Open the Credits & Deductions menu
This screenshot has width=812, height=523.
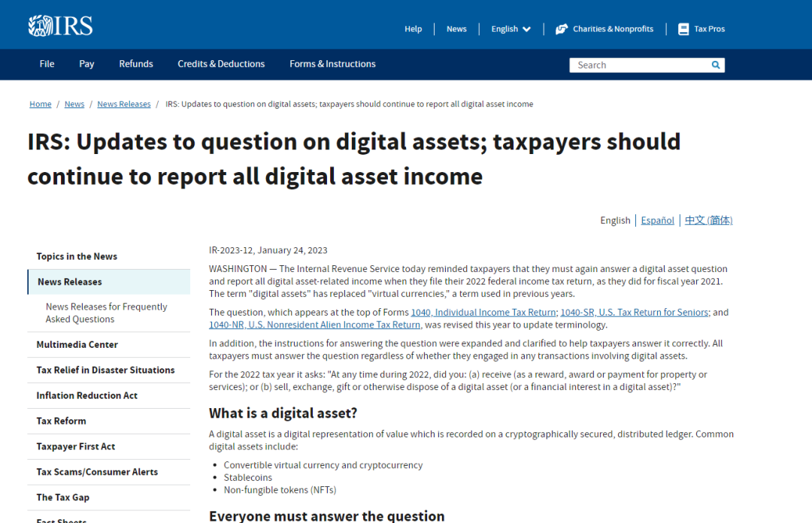pyautogui.click(x=221, y=64)
